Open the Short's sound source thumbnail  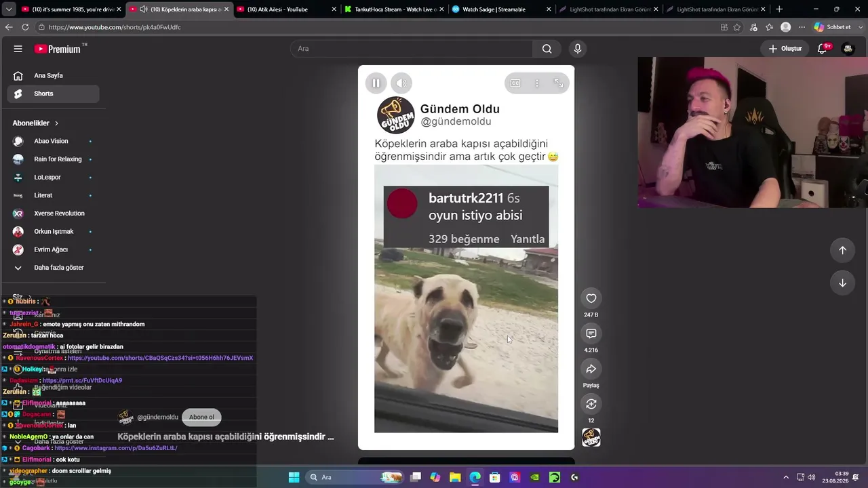tap(591, 438)
